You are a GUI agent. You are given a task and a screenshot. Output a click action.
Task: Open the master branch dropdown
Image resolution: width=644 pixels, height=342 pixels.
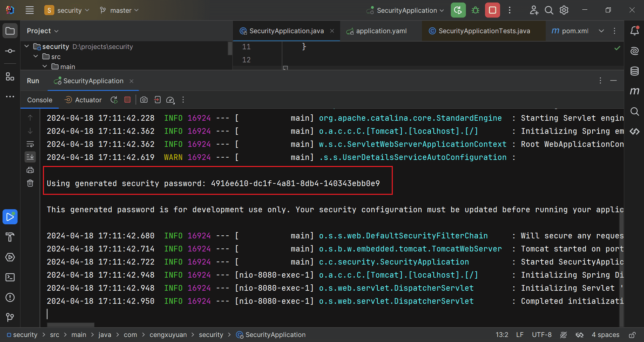119,10
